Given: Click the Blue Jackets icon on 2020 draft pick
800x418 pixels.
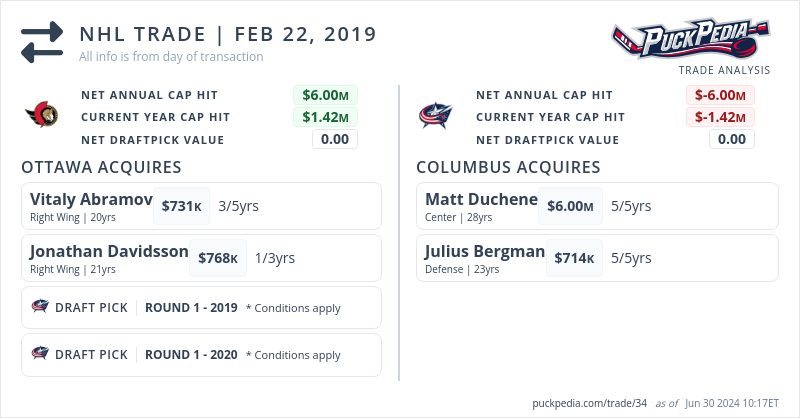Looking at the screenshot, I should coord(41,354).
